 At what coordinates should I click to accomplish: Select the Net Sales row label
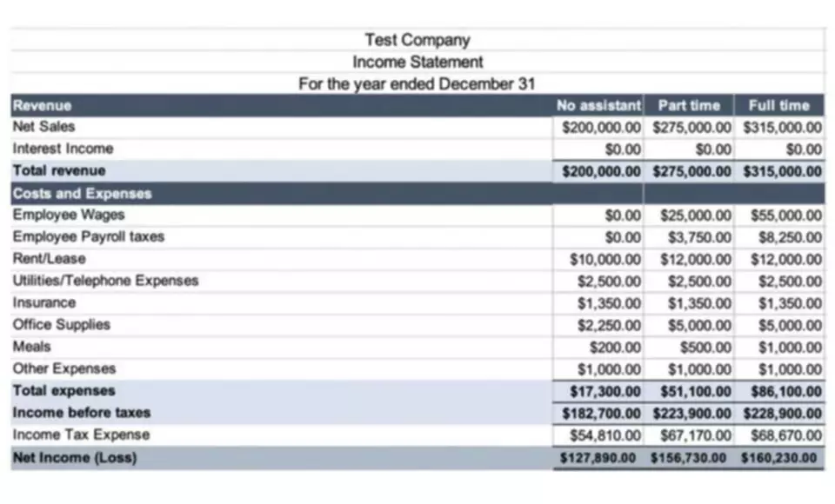tap(43, 127)
